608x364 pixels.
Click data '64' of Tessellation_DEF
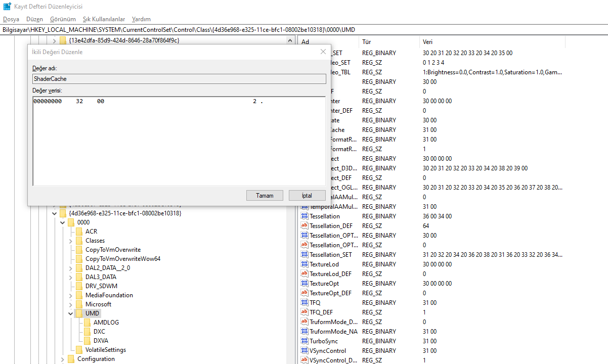(x=426, y=225)
